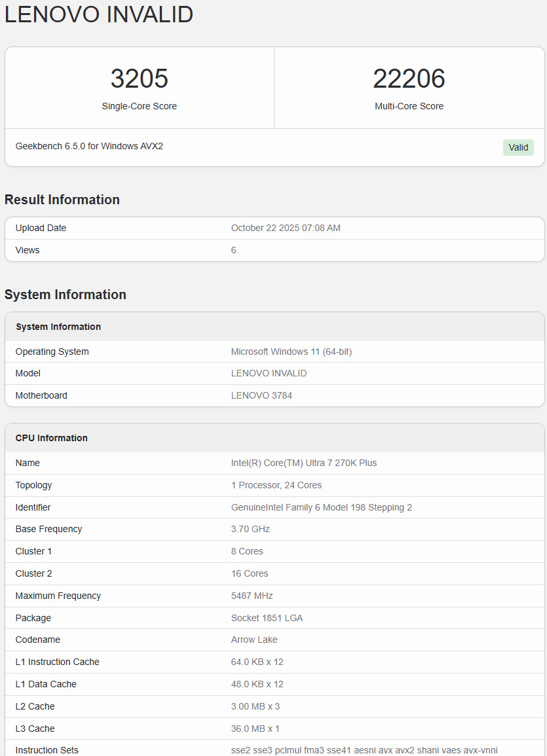Screen dimensions: 547x756
Task: Click the L3 Cache value 36.0 MB x 1
Action: click(x=255, y=729)
